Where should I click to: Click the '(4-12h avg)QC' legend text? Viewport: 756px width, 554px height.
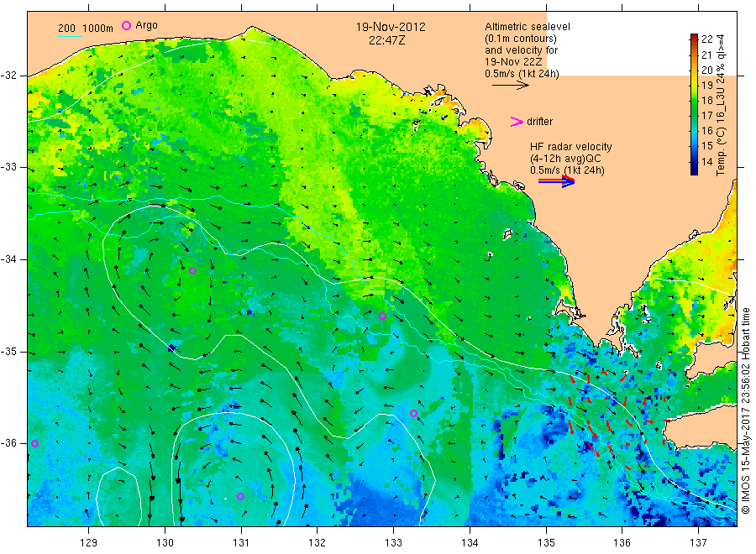(x=565, y=159)
